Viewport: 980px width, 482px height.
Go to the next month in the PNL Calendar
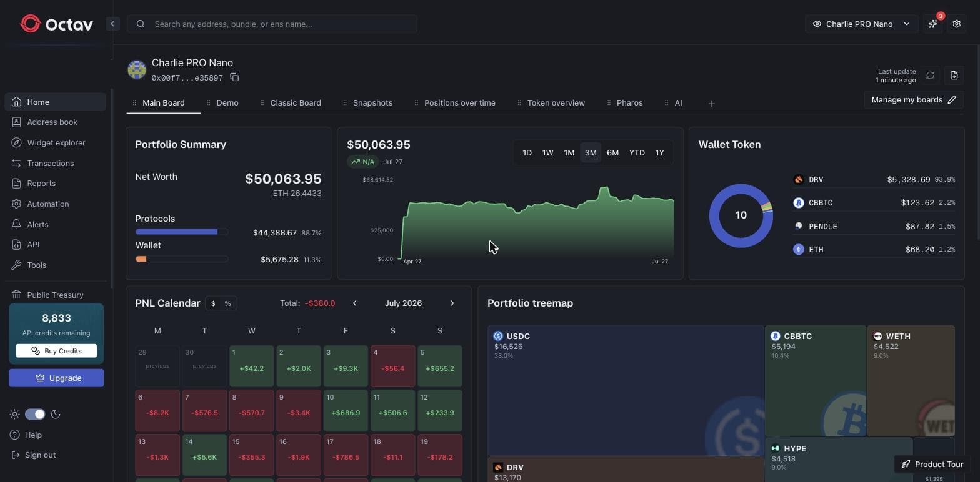coord(452,303)
